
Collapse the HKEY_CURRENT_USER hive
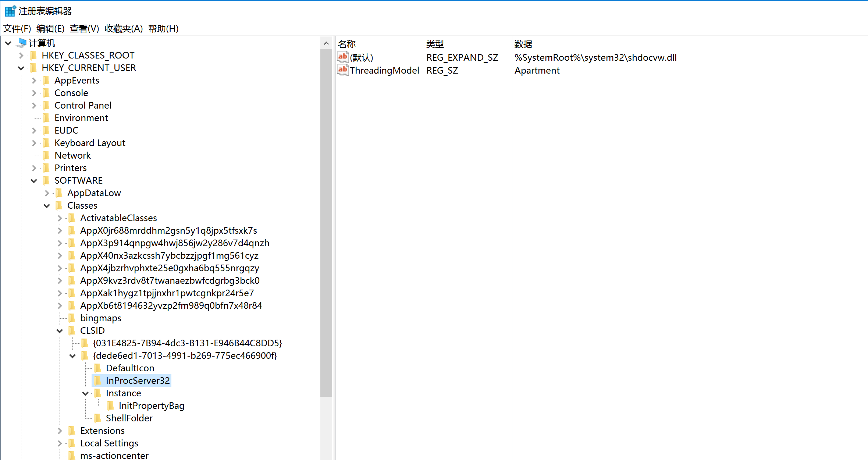[x=21, y=68]
